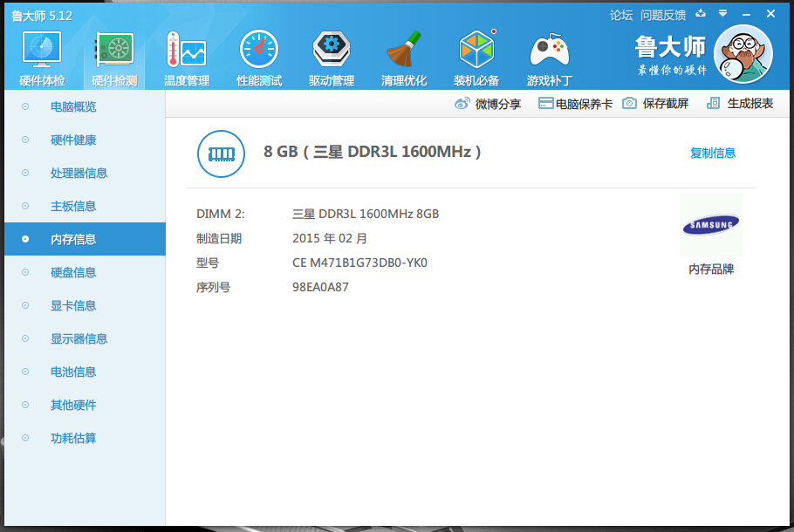The width and height of the screenshot is (794, 532).
Task: Click the DIMM 2 value 三星 DDR3L 1600MHz 8GB
Action: click(x=366, y=215)
